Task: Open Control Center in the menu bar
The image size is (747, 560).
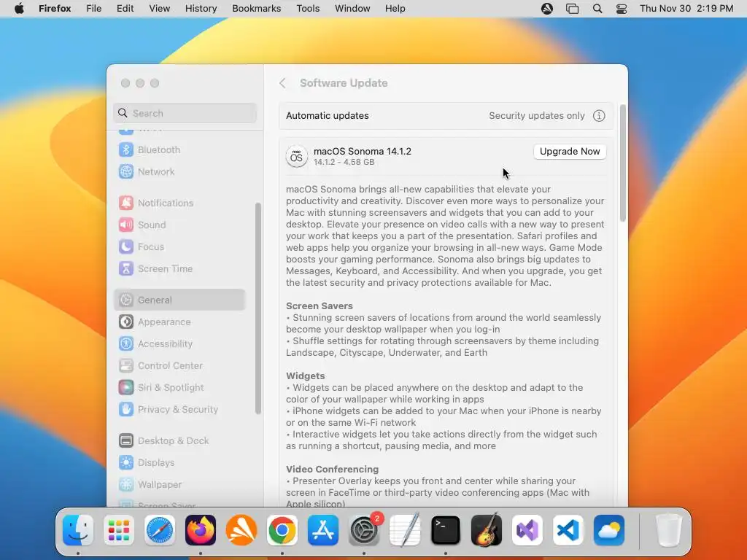Action: [622, 9]
